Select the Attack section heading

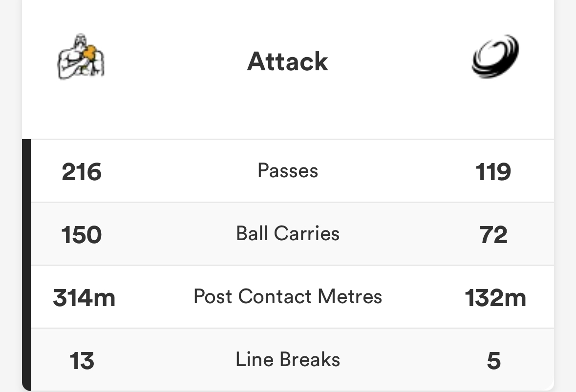click(x=287, y=62)
